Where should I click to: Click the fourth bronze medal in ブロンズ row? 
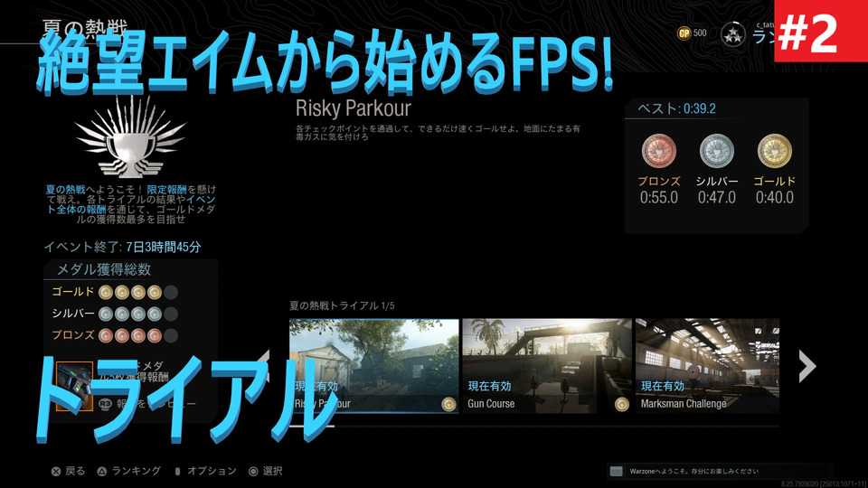pyautogui.click(x=155, y=335)
